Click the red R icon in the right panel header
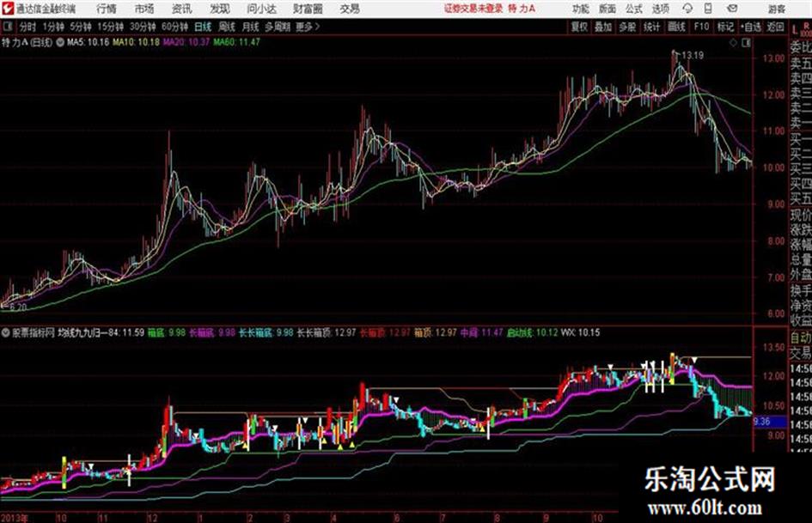This screenshot has width=812, height=523. (806, 26)
